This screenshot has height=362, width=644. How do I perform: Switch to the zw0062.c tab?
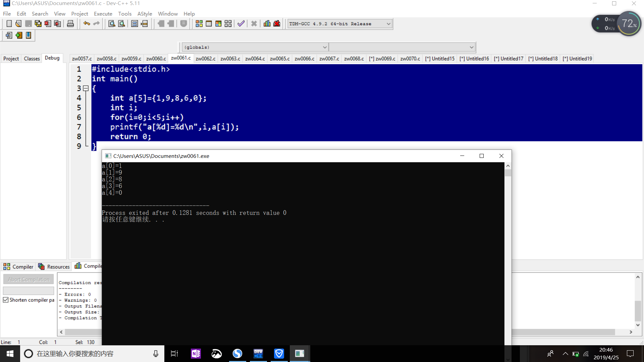pos(205,59)
